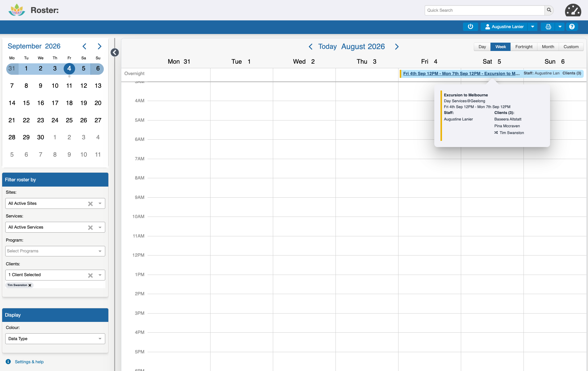Open dropdown arrow next to Augustine Lanier

point(532,27)
